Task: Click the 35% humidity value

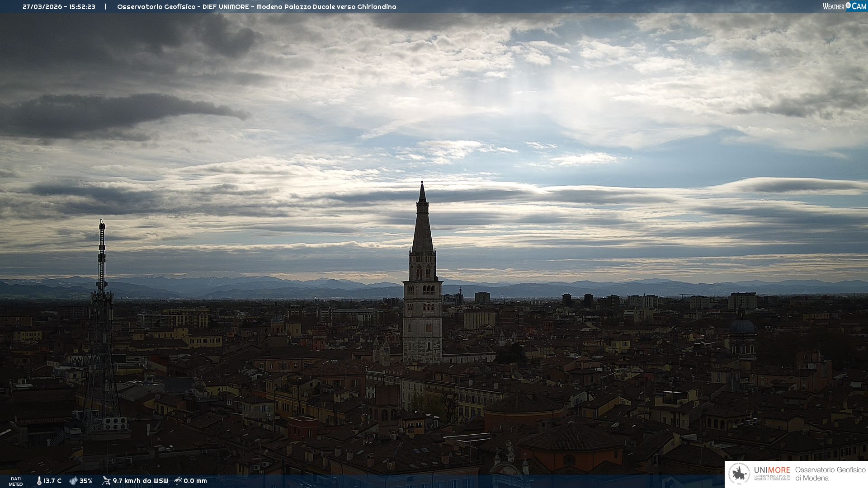Action: coord(86,481)
